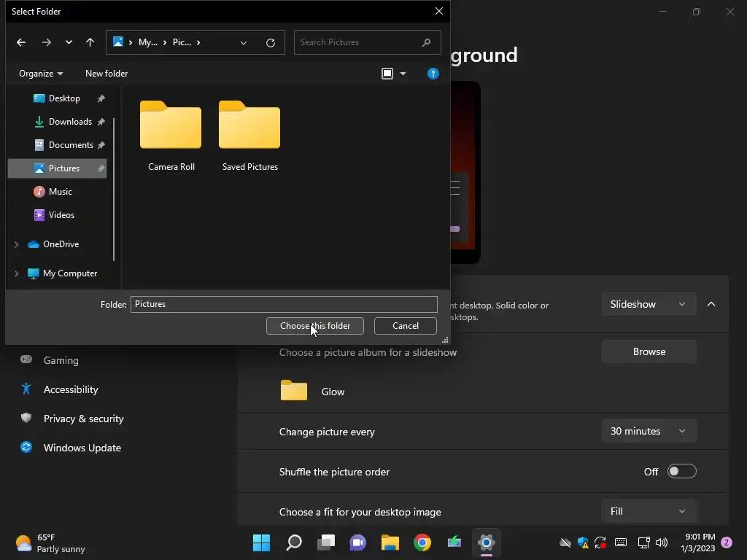This screenshot has height=560, width=747.
Task: Open Windows Update settings page
Action: (82, 448)
